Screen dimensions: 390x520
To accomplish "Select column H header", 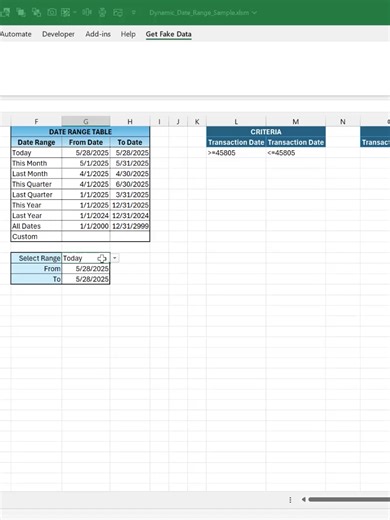I will (x=130, y=121).
